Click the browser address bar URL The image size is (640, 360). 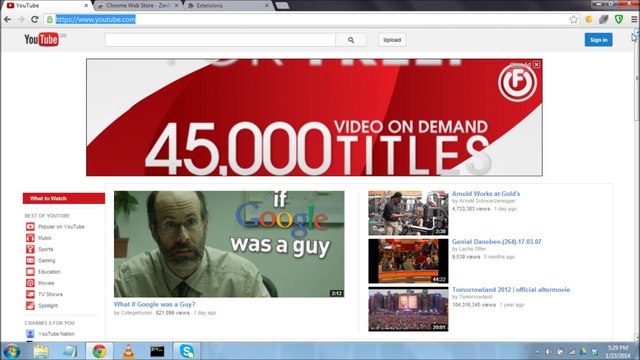click(x=96, y=20)
